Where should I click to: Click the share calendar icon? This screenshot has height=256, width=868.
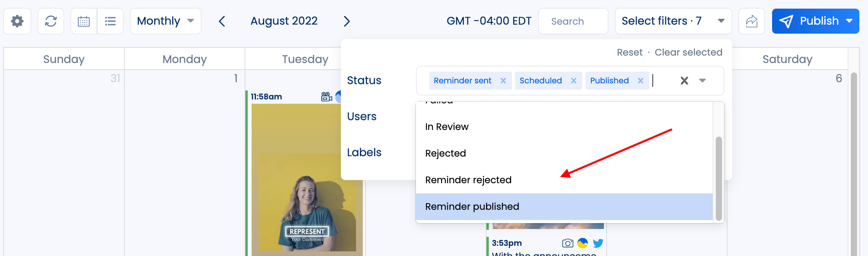click(751, 21)
